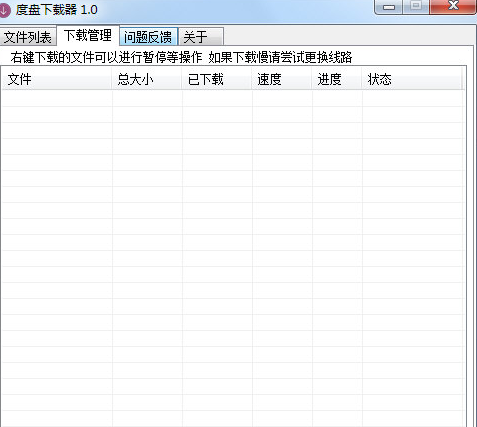Minimize the 度盘下载器 window

click(x=389, y=7)
